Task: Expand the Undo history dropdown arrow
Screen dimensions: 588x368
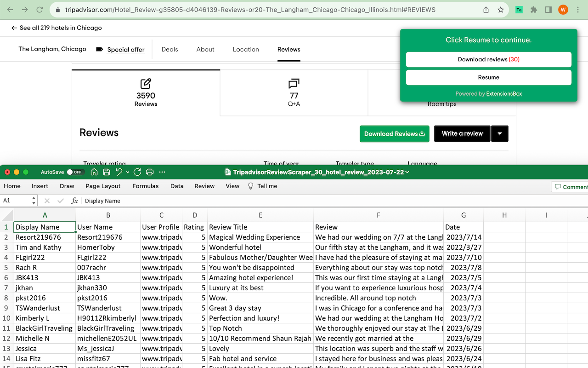Action: pos(127,172)
